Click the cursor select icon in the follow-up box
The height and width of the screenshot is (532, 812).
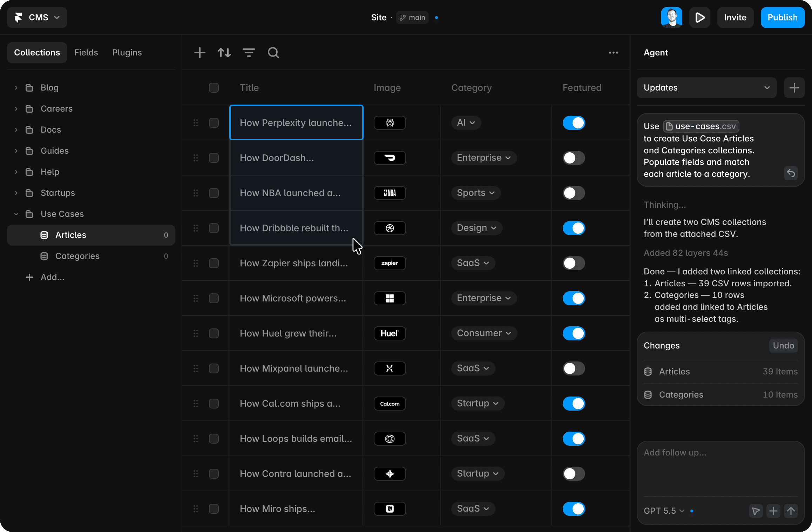click(x=756, y=511)
